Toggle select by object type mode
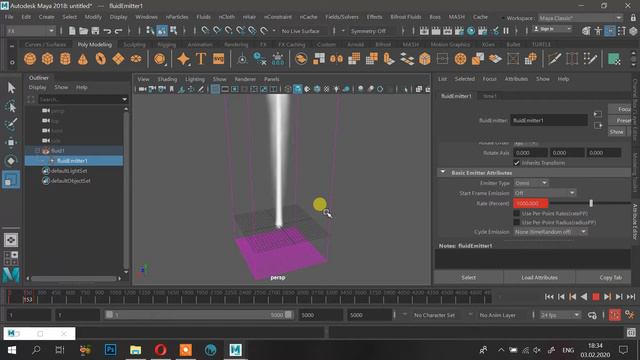The image size is (640, 360). coord(162,31)
